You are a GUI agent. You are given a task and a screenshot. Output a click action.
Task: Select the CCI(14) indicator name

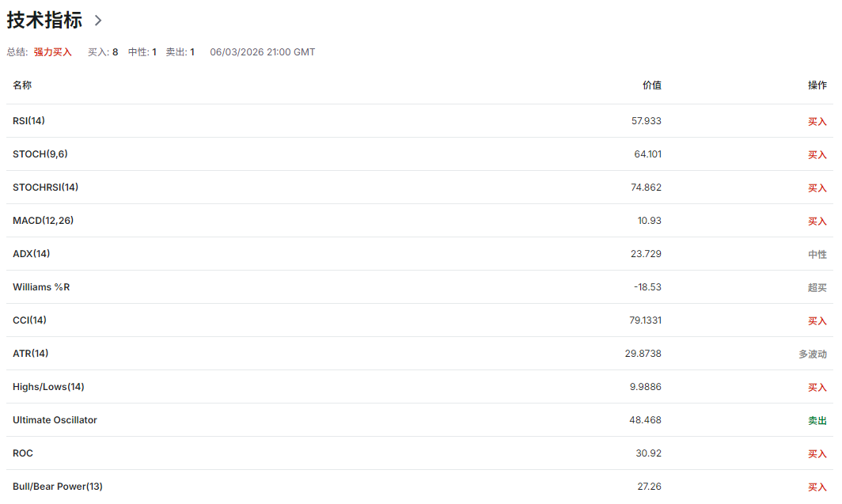point(29,320)
